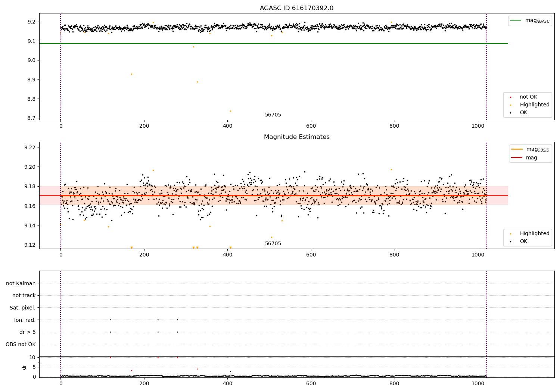Click the 'dr' y-axis label in the bottom plot
Screen dimensions: 560x392
tap(24, 367)
